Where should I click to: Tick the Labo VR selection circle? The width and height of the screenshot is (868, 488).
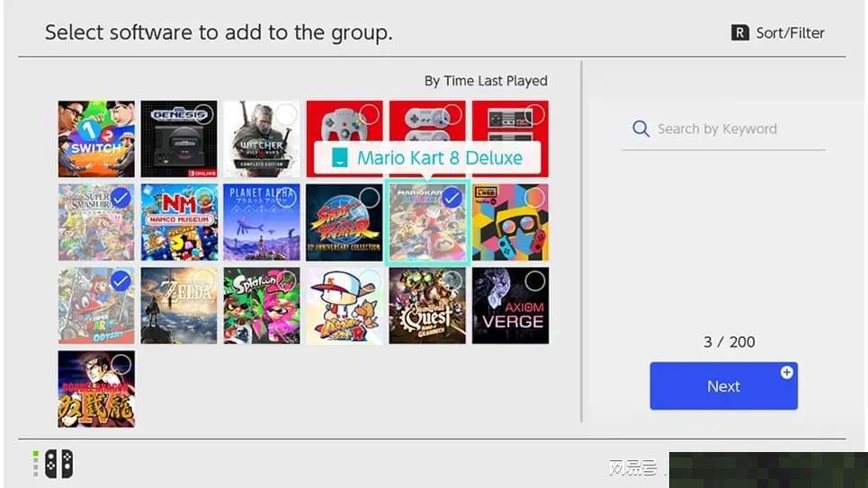[x=535, y=198]
